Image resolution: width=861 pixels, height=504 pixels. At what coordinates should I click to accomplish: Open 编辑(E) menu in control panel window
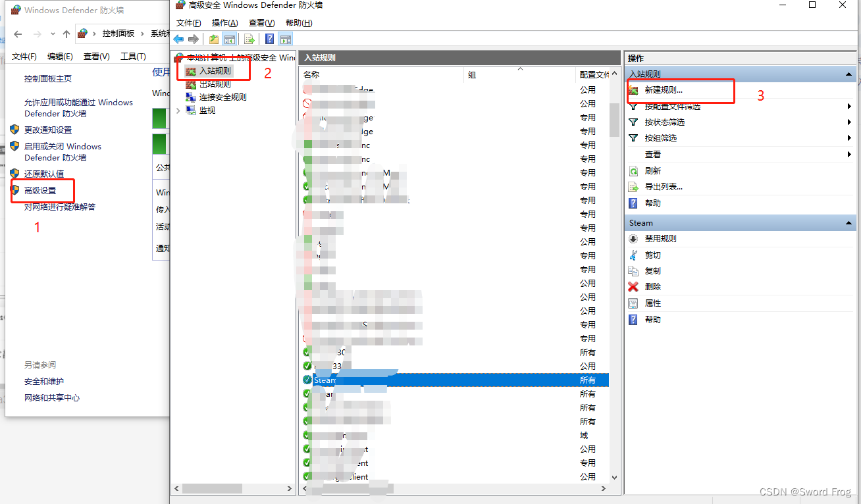tap(60, 57)
